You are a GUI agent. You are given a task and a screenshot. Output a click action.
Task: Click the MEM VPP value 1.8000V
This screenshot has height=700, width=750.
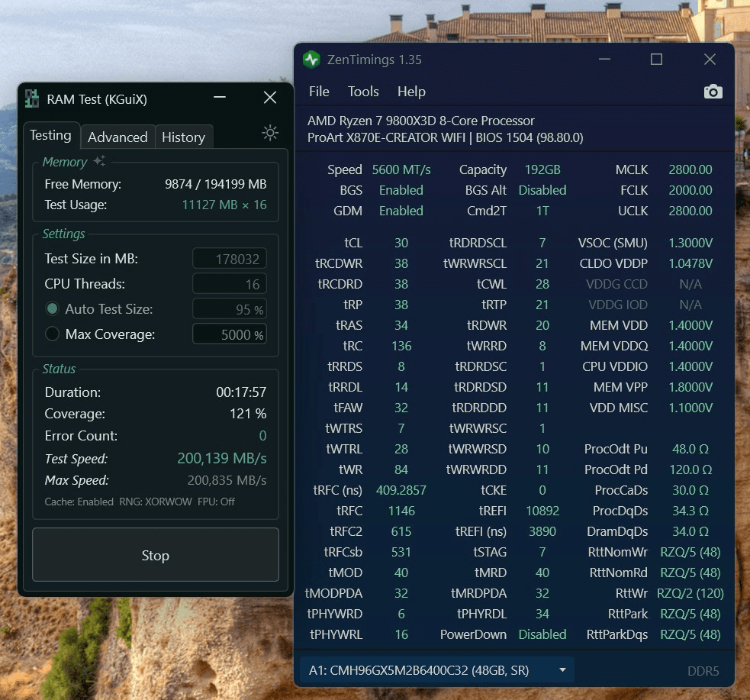click(x=690, y=387)
